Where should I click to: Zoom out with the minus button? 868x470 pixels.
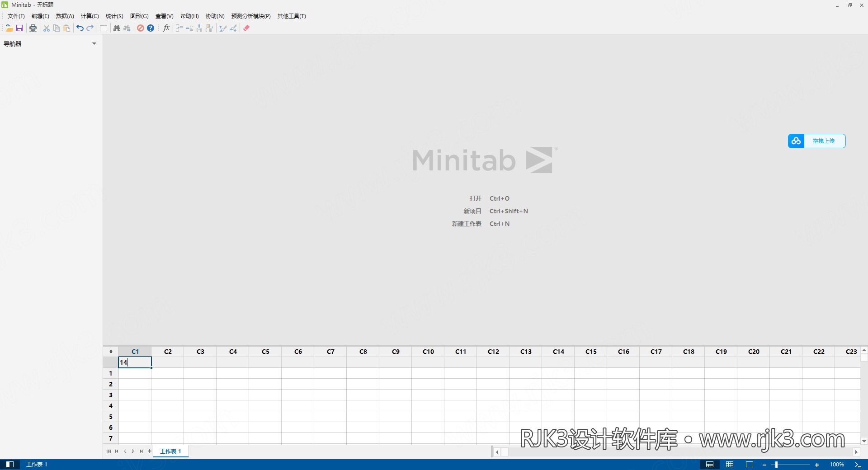pos(764,465)
